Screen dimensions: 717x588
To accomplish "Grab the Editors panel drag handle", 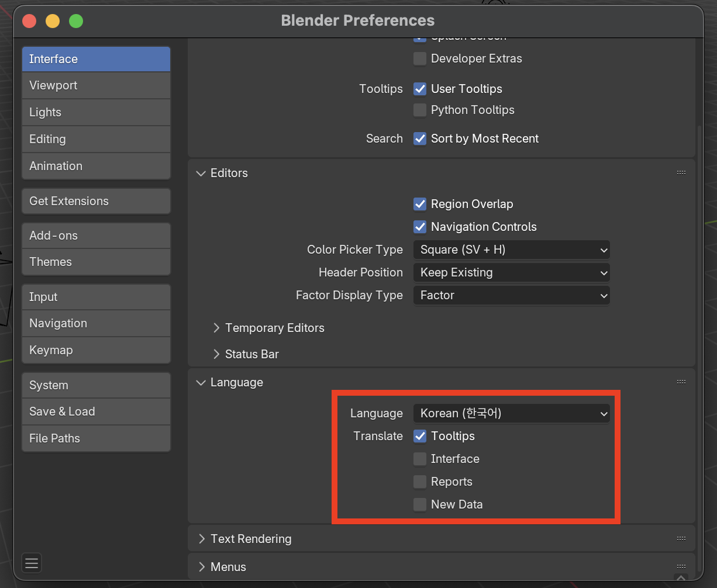I will (x=681, y=173).
